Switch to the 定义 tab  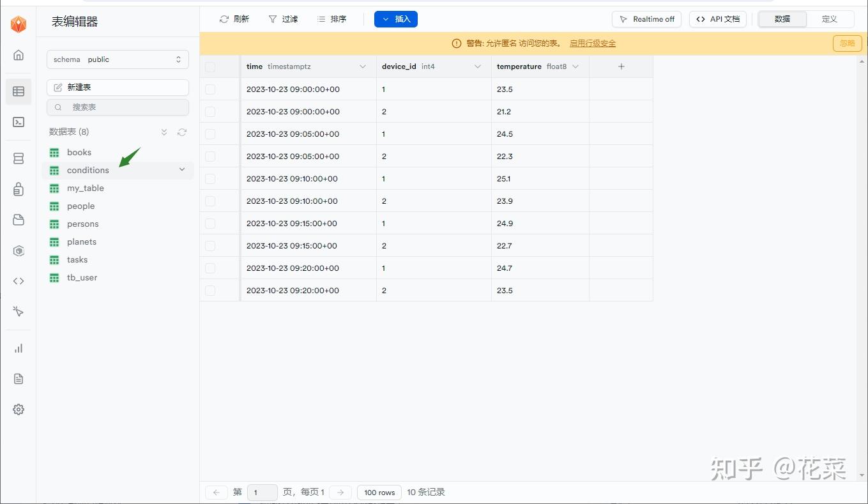[x=829, y=19]
